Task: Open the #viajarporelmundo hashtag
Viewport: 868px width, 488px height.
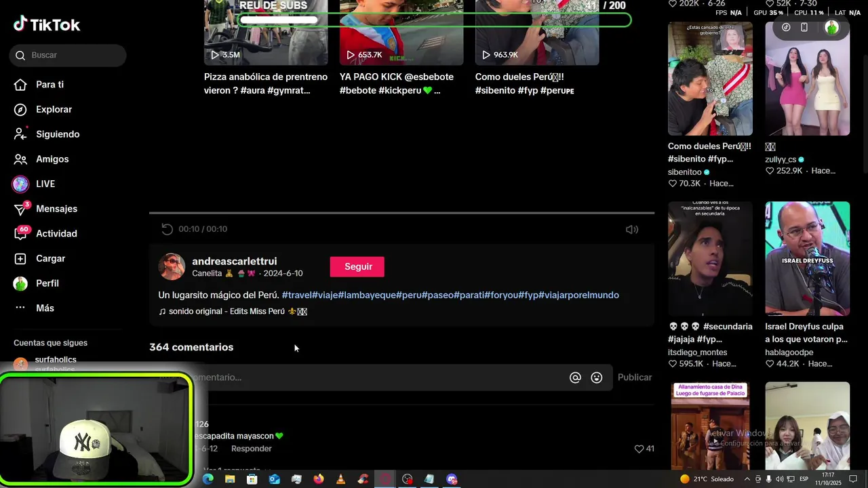Action: (x=578, y=295)
